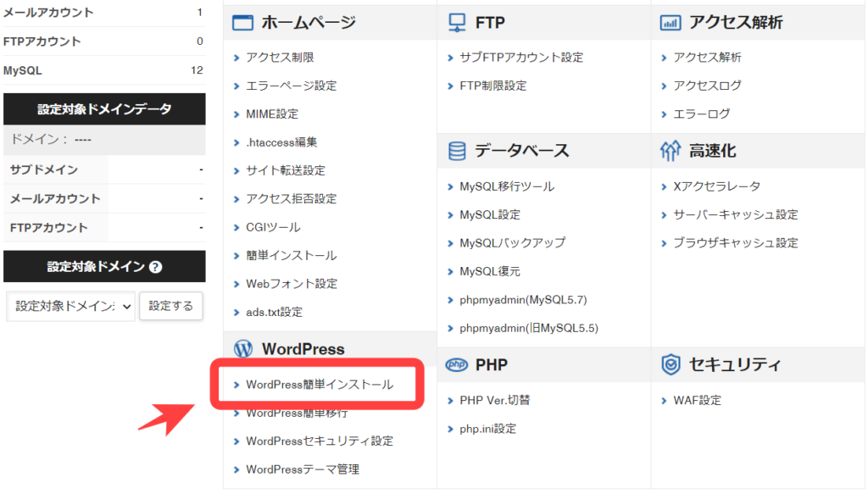Click WordPress簡単インストール
The width and height of the screenshot is (868, 494).
tap(320, 385)
